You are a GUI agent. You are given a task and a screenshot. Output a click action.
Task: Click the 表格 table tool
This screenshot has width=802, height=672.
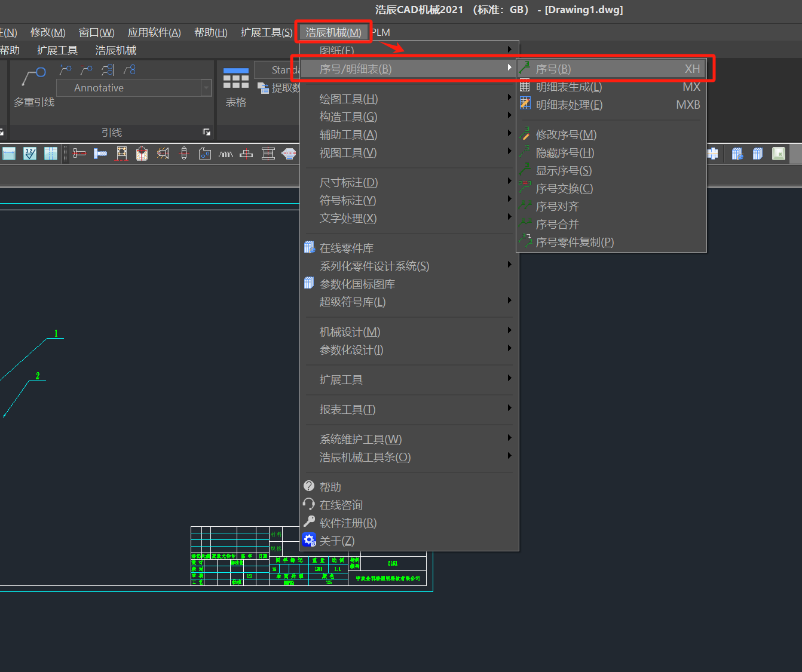236,87
